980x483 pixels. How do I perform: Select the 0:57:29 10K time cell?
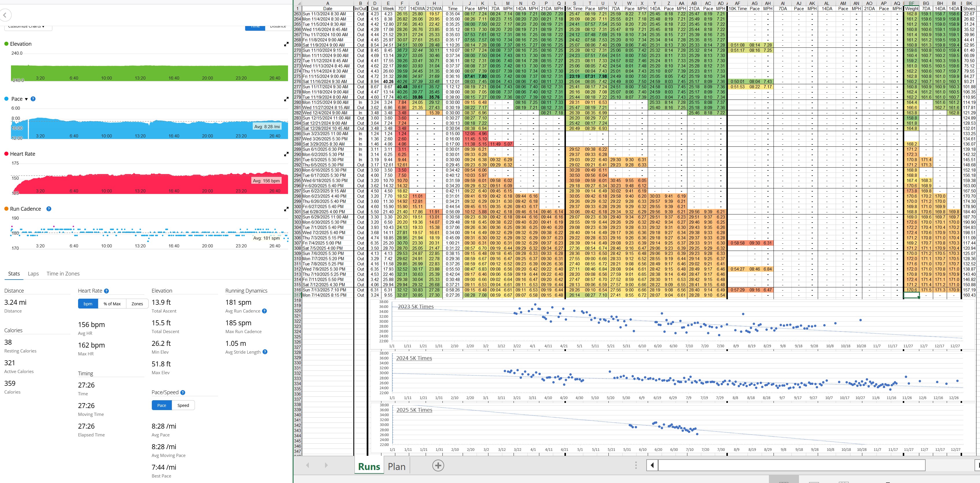[x=737, y=290]
